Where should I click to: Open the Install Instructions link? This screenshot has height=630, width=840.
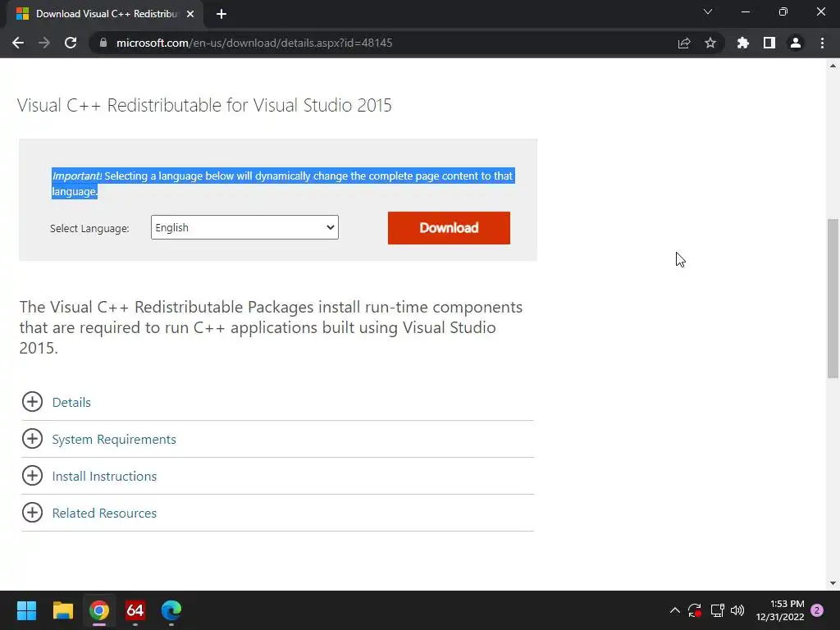point(104,477)
